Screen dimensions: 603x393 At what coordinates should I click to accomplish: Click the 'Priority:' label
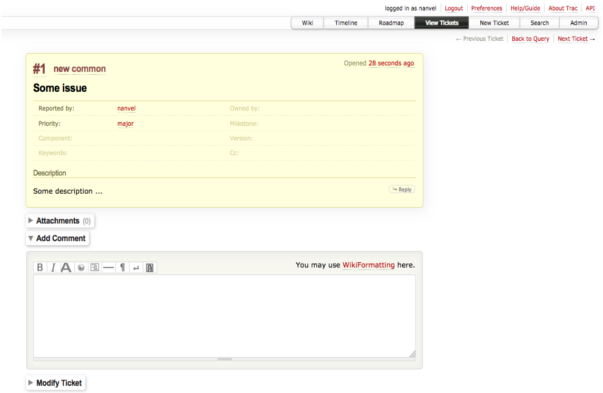(x=49, y=123)
